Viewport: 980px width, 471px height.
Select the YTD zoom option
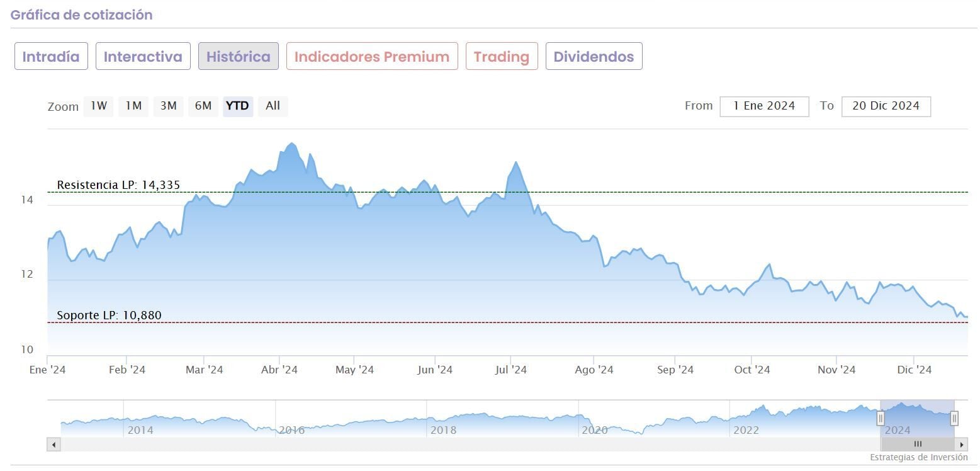(x=237, y=106)
